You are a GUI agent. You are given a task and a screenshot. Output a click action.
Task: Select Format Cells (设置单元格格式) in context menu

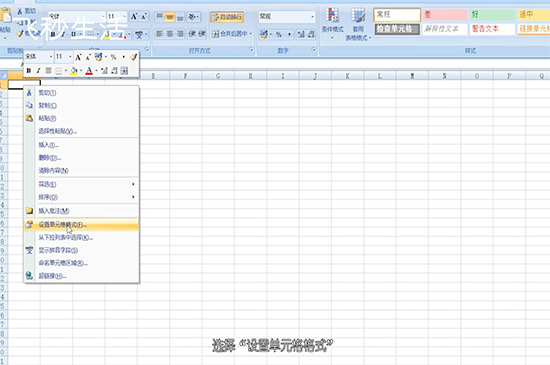pos(82,225)
